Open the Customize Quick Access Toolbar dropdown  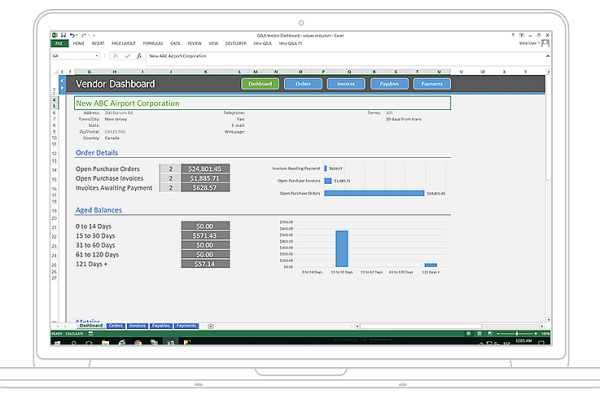pos(94,36)
